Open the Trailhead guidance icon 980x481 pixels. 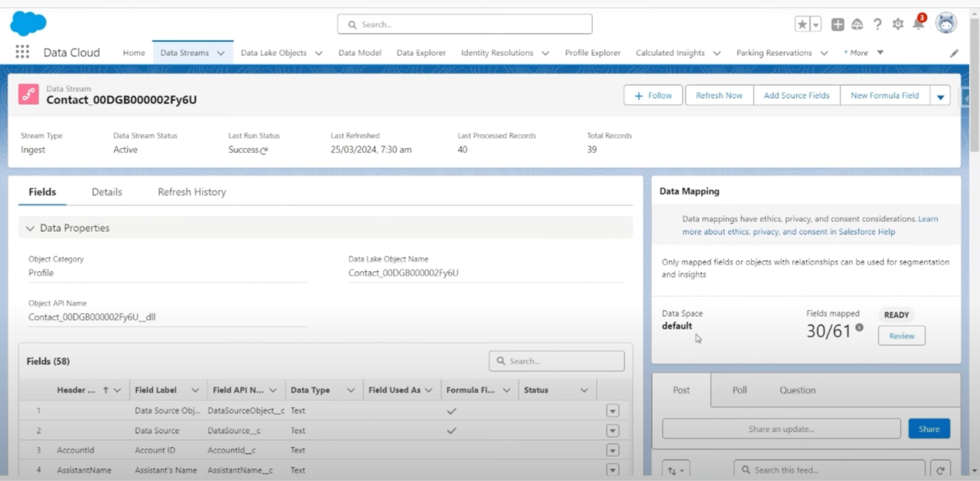point(857,24)
